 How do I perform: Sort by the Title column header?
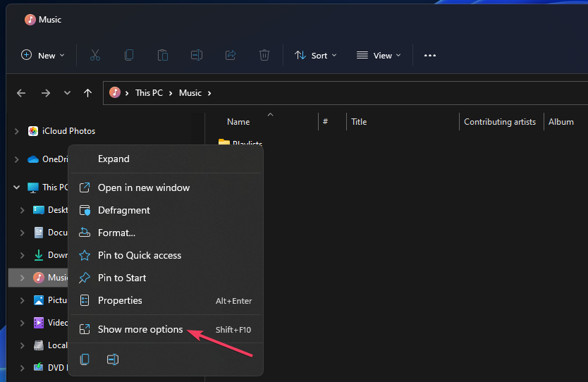point(359,121)
